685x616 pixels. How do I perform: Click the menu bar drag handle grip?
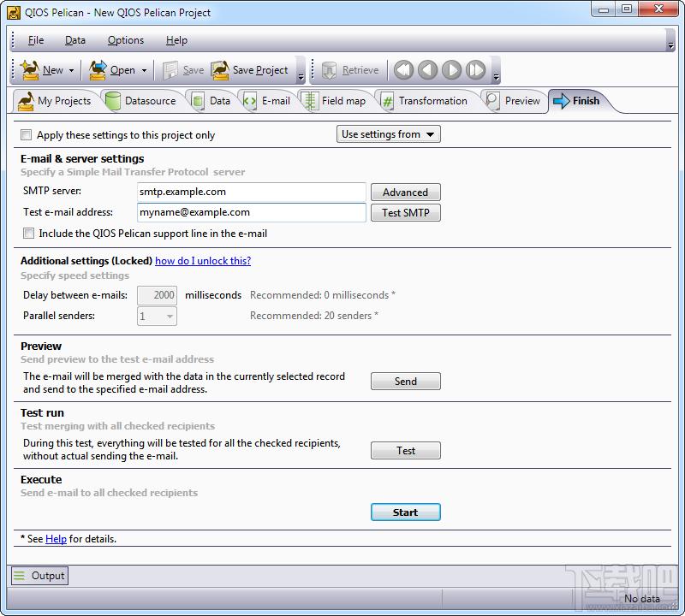pos(13,40)
